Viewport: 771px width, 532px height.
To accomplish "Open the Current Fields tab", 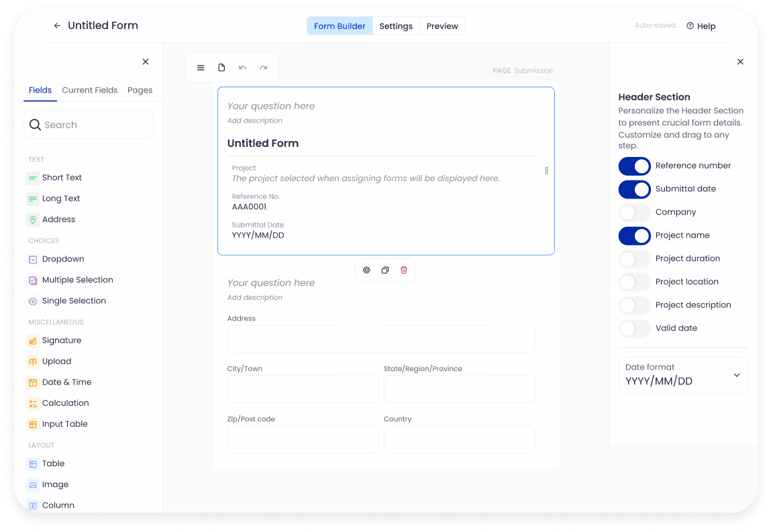I will 89,90.
